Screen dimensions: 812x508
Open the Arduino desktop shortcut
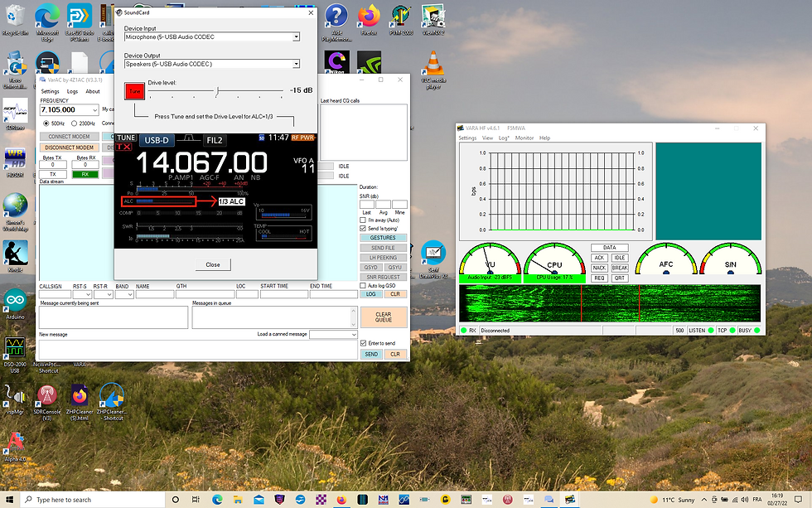(15, 304)
